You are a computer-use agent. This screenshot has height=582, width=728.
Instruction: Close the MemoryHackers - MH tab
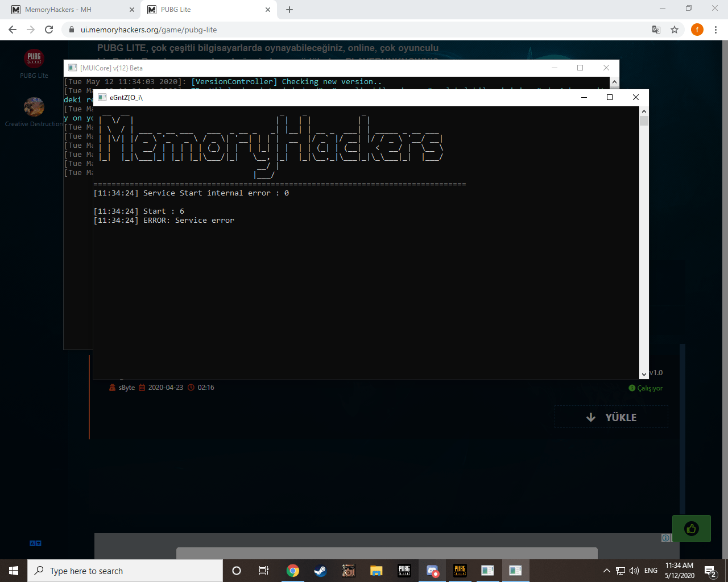tap(131, 10)
